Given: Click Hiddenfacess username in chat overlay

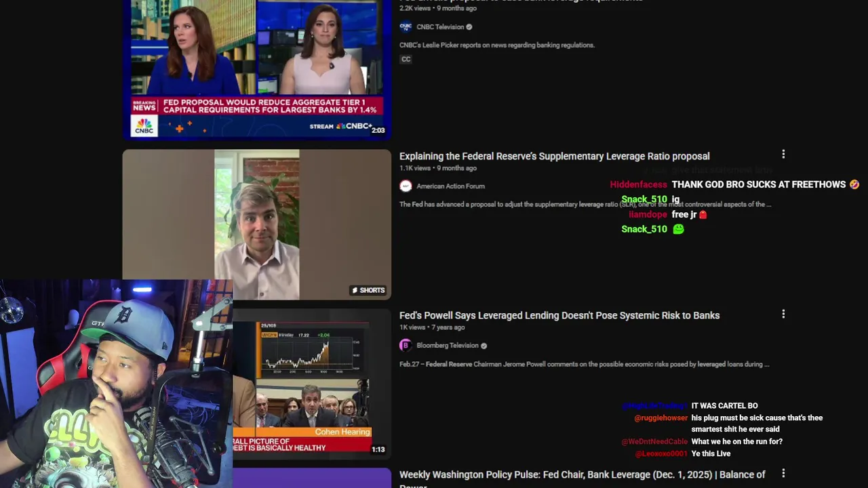Looking at the screenshot, I should point(638,184).
